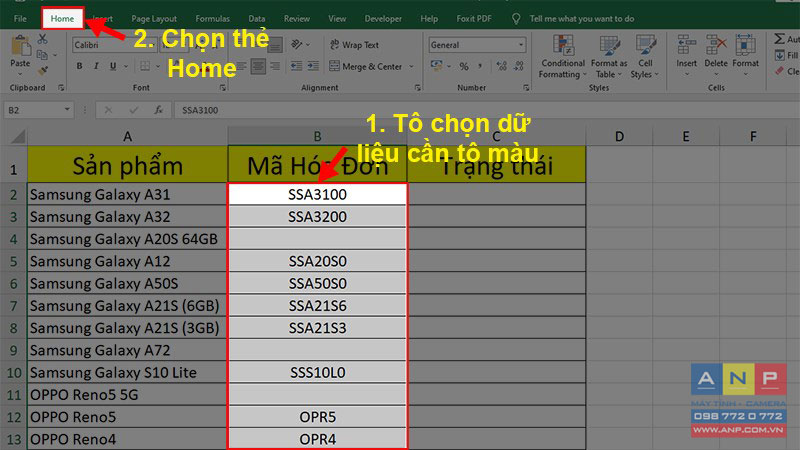The image size is (800, 450).
Task: Expand the Underline style dropdown arrow
Action: (x=126, y=66)
